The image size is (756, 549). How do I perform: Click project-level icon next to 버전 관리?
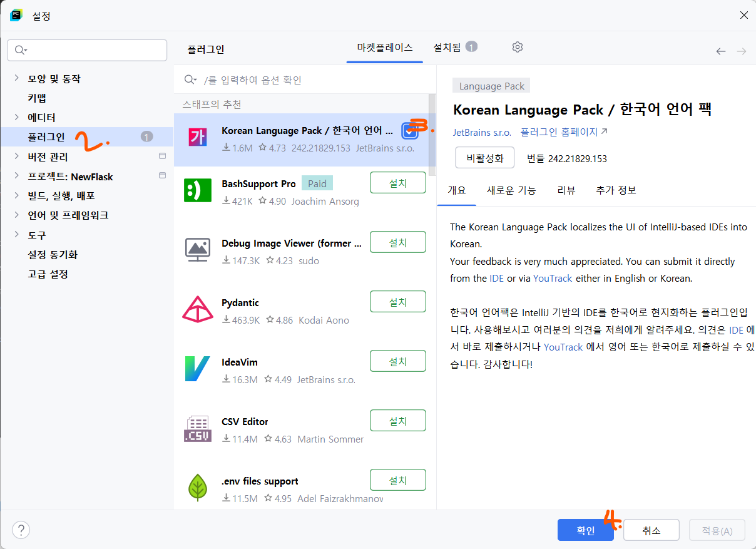(162, 156)
